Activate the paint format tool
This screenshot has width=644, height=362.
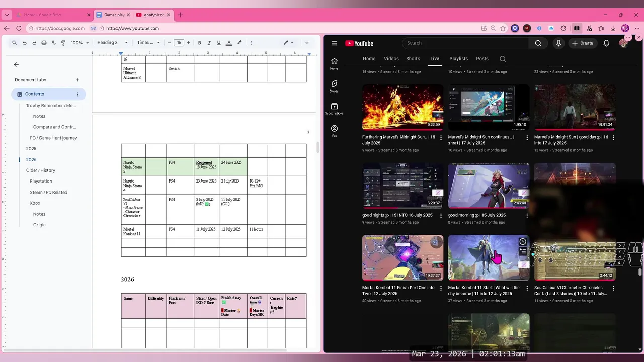coord(63,43)
